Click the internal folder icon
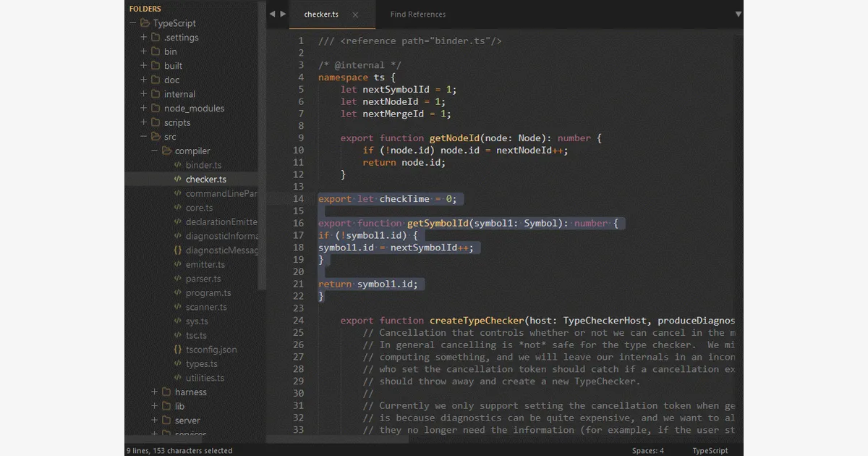This screenshot has height=456, width=868. pos(156,94)
